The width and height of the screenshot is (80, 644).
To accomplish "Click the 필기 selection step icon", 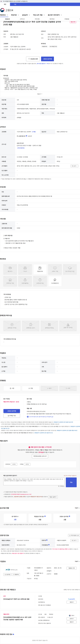I will tap(49, 388).
